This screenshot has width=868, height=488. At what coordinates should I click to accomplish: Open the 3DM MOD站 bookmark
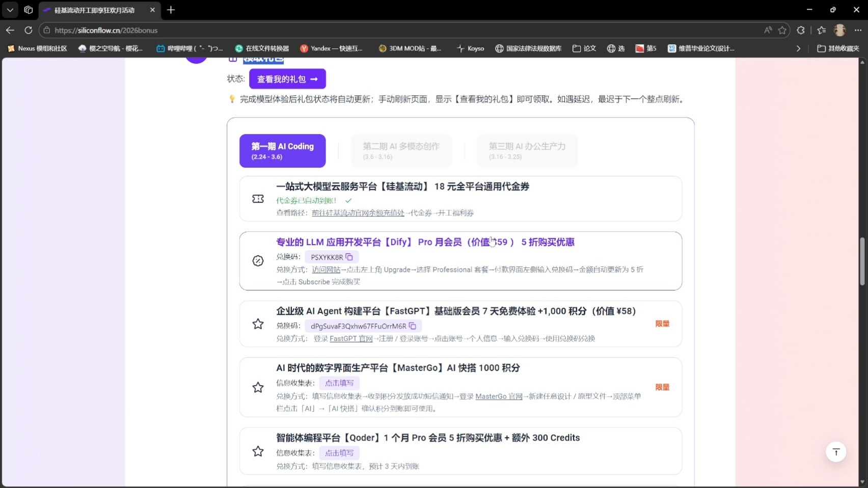coord(410,48)
